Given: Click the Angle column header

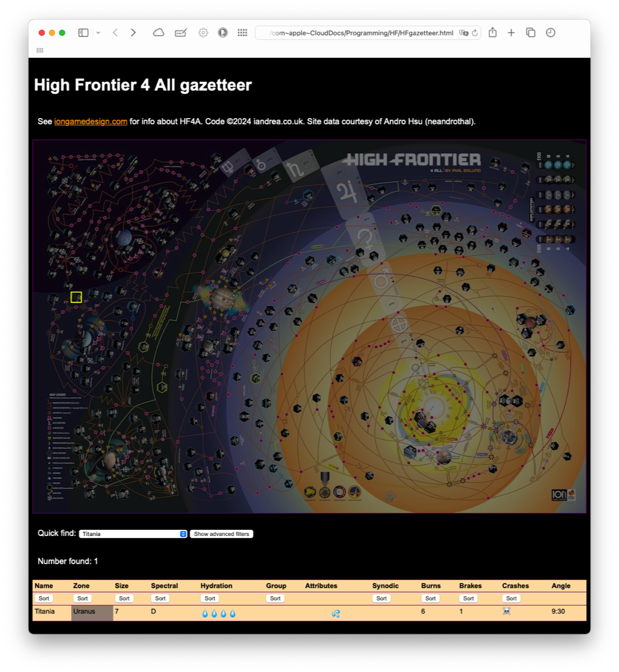Looking at the screenshot, I should [561, 586].
